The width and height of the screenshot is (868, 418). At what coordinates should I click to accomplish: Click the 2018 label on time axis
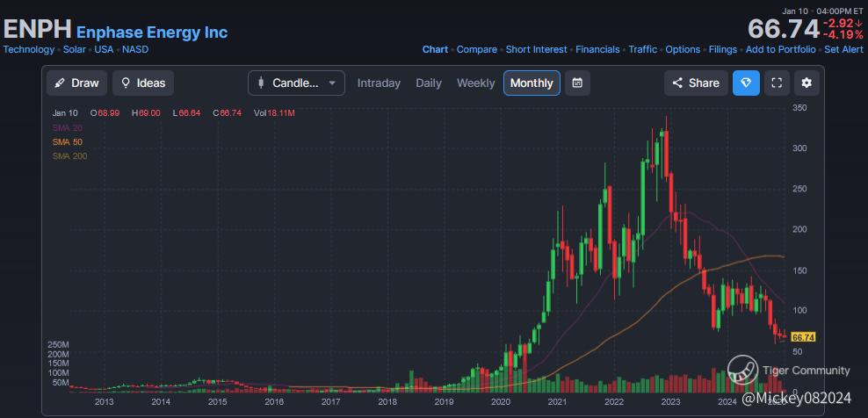[387, 401]
